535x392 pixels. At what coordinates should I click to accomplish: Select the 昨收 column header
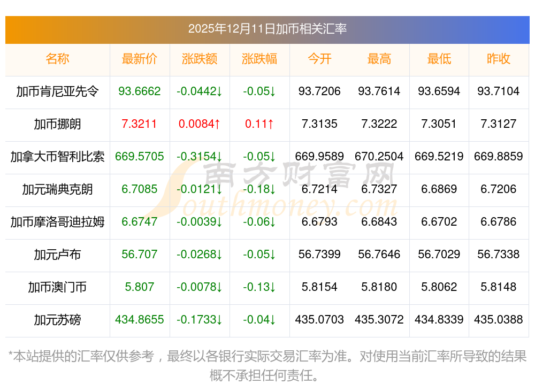[x=499, y=59]
